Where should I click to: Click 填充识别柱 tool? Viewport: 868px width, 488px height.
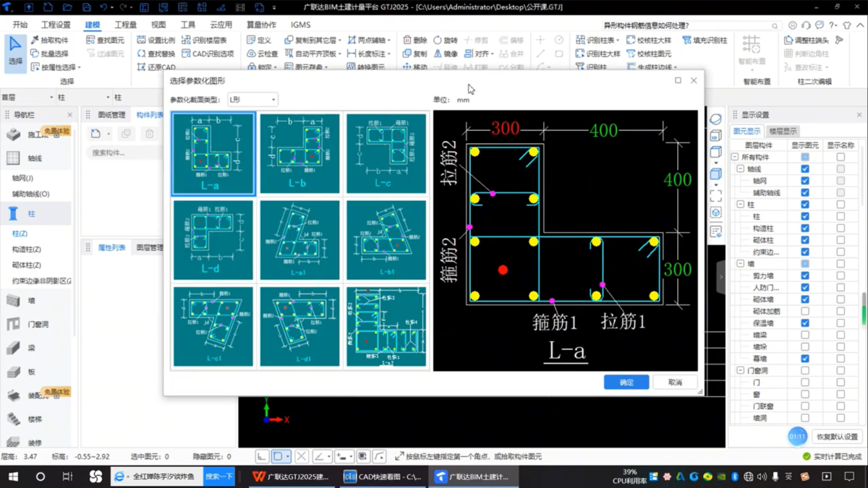pyautogui.click(x=705, y=40)
